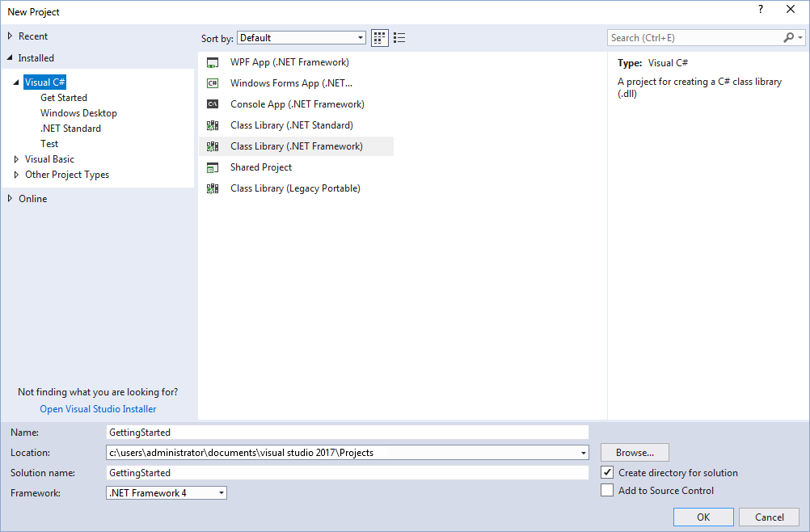Collapse the Installed node

[x=10, y=58]
